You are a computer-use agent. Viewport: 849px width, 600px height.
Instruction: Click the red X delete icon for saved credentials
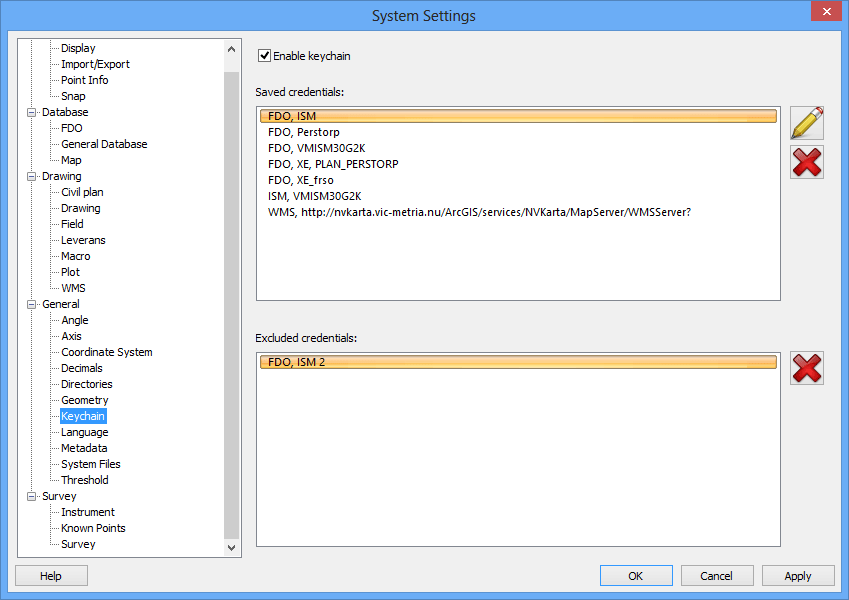click(x=806, y=162)
